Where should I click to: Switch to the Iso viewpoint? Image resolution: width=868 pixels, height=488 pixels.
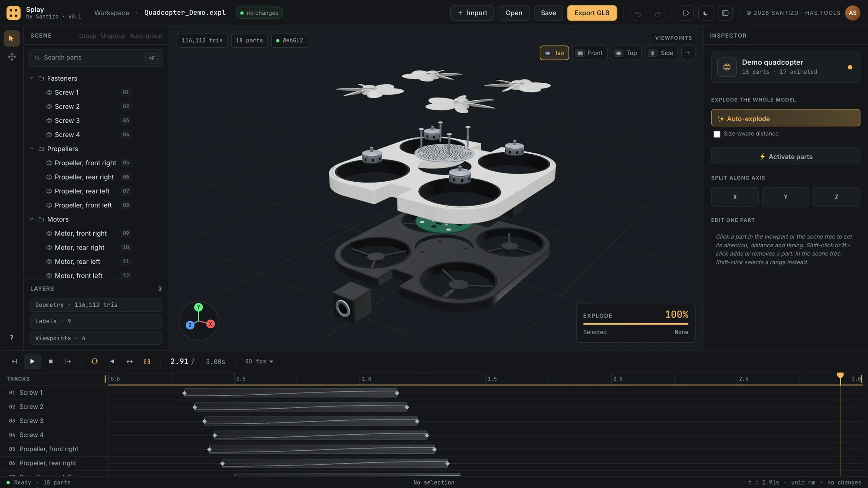(554, 53)
